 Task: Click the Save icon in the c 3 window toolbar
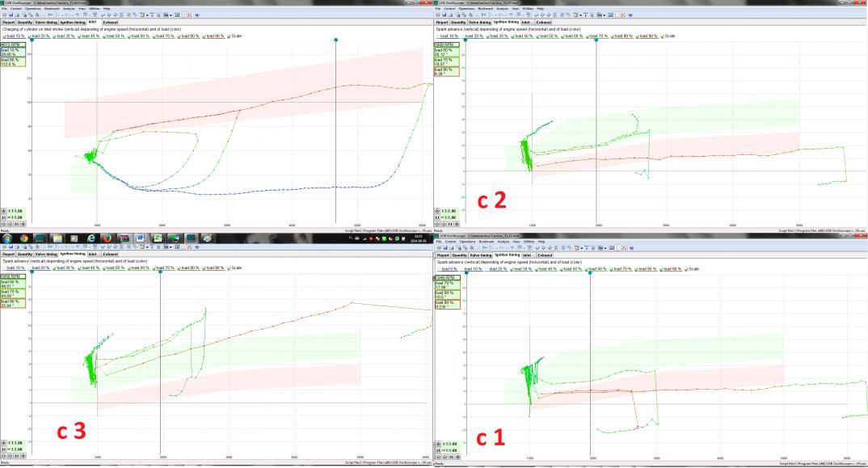[11, 247]
